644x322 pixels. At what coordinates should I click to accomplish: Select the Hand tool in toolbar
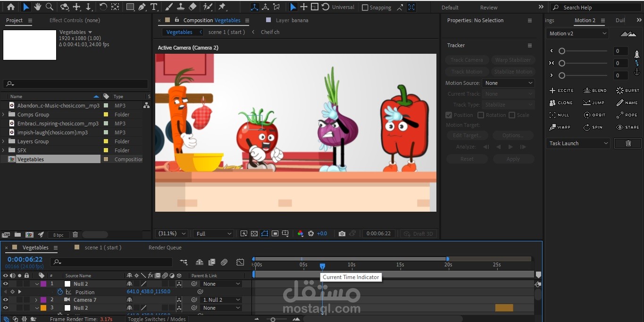pos(37,7)
